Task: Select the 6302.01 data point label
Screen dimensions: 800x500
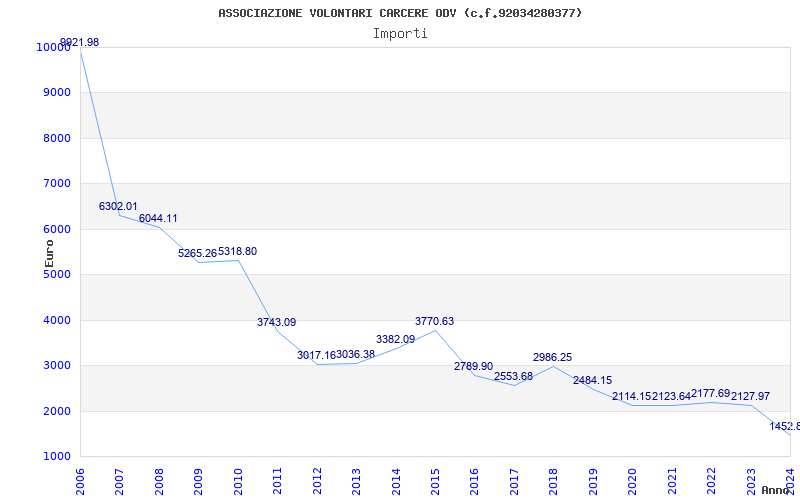Action: tap(118, 206)
